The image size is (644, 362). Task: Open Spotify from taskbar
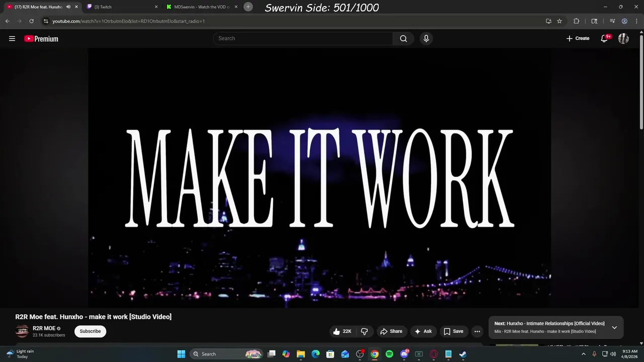389,354
